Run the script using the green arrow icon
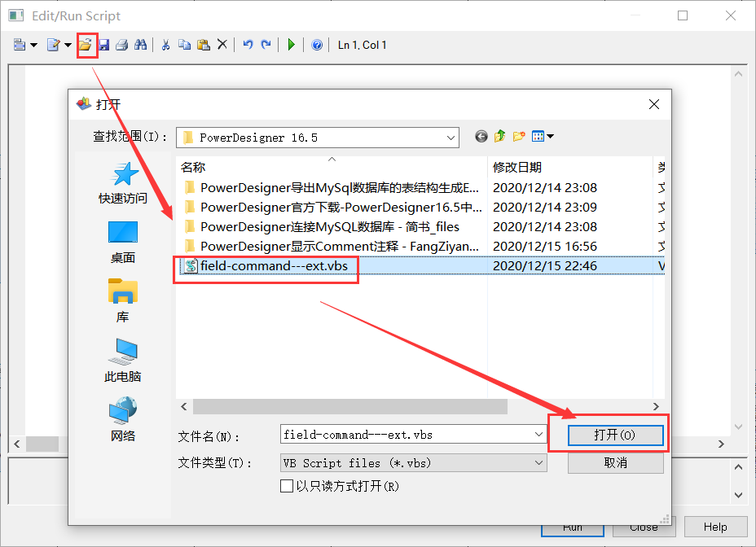This screenshot has height=547, width=756. tap(291, 45)
